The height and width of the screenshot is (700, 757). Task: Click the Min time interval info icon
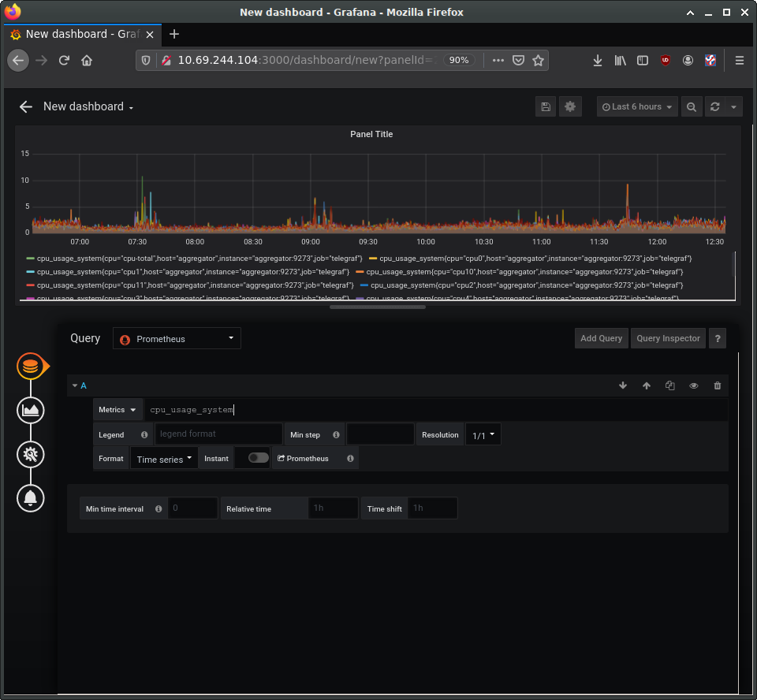pos(158,508)
